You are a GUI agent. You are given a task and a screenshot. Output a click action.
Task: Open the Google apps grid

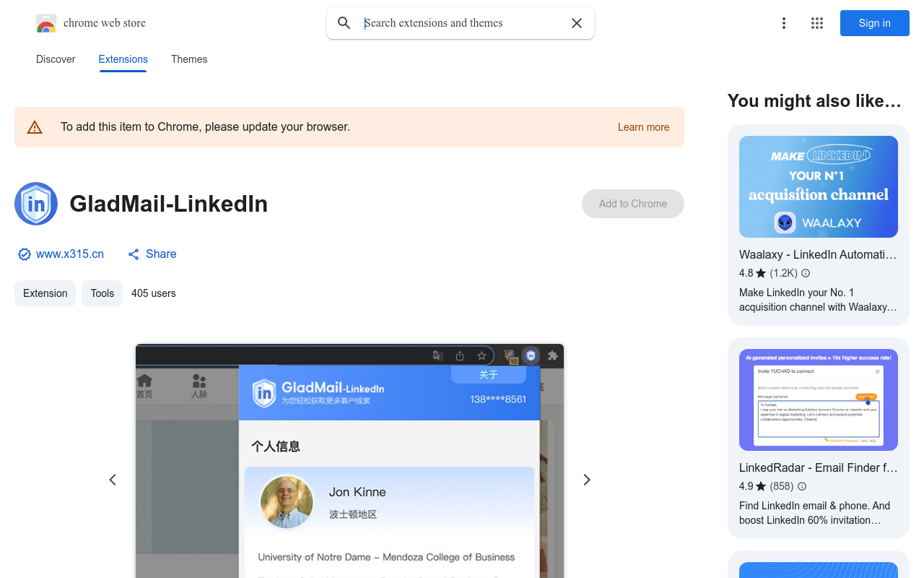pyautogui.click(x=817, y=23)
